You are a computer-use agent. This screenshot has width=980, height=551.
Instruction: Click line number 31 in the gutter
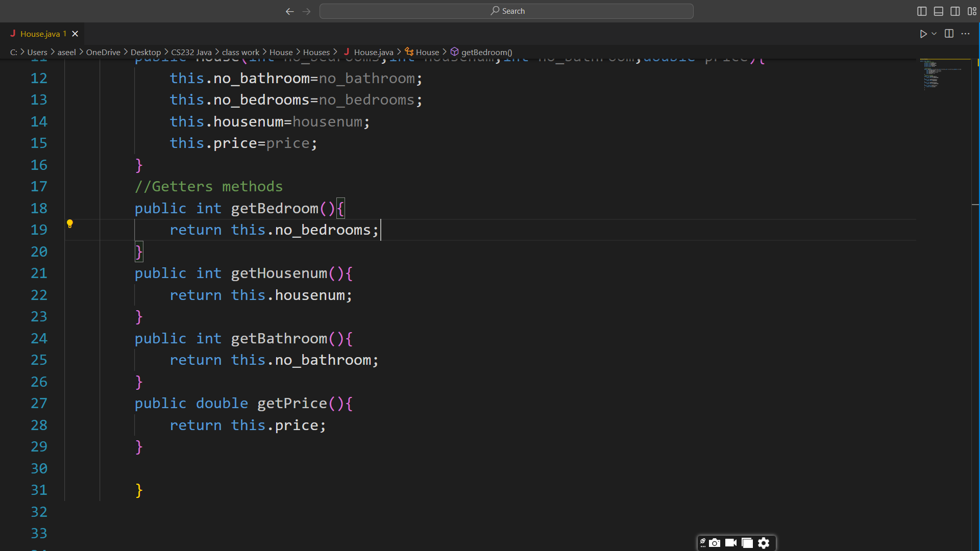point(39,490)
